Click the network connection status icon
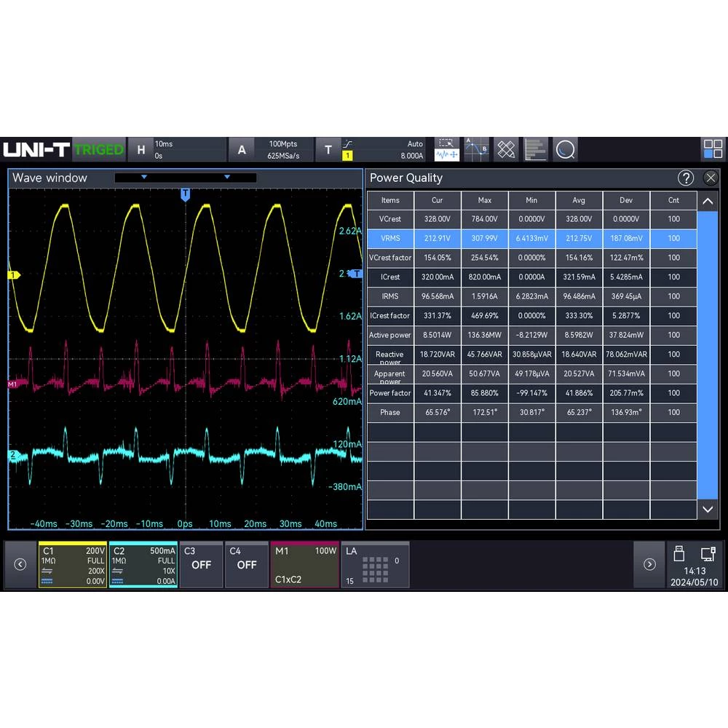This screenshot has width=728, height=728. (708, 553)
